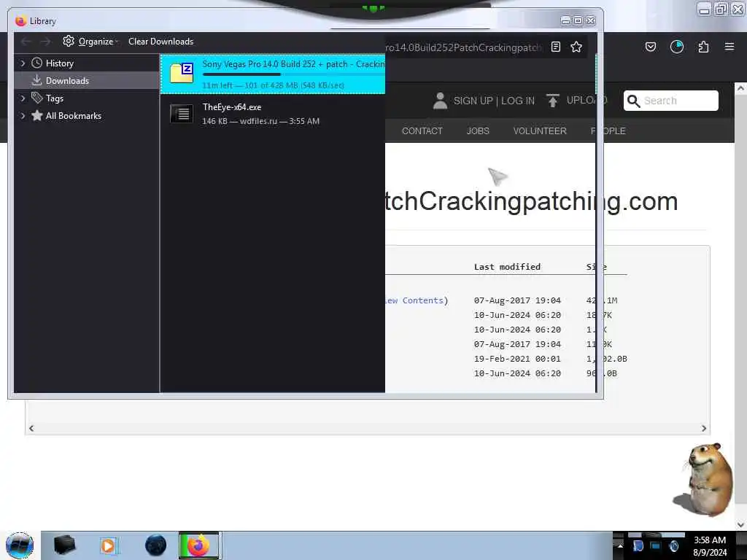Expand the History tree item
Screen dimensions: 747x560
23,63
